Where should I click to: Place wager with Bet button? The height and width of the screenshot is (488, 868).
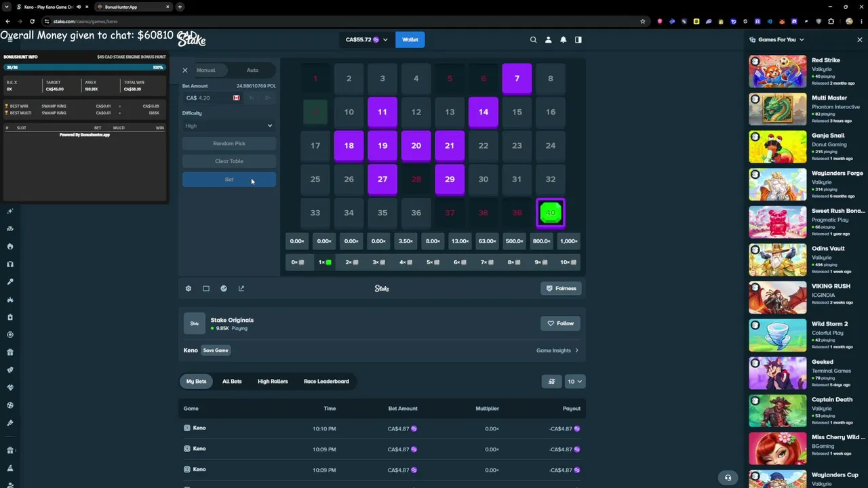tap(229, 180)
